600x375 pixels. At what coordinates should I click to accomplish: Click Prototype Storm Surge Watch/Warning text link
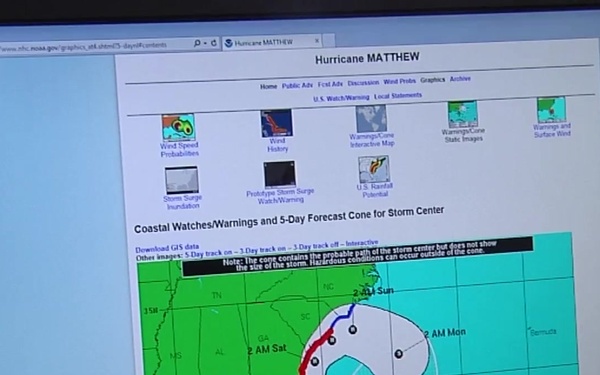(280, 196)
